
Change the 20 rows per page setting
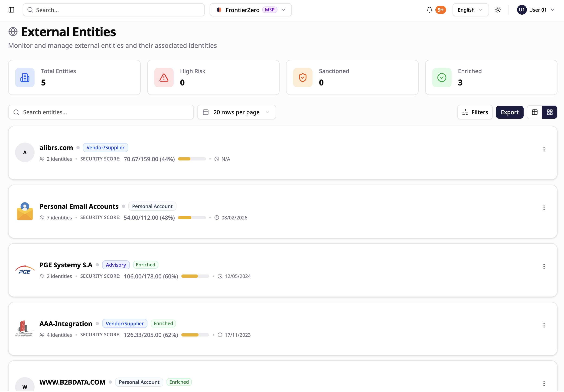tap(236, 112)
